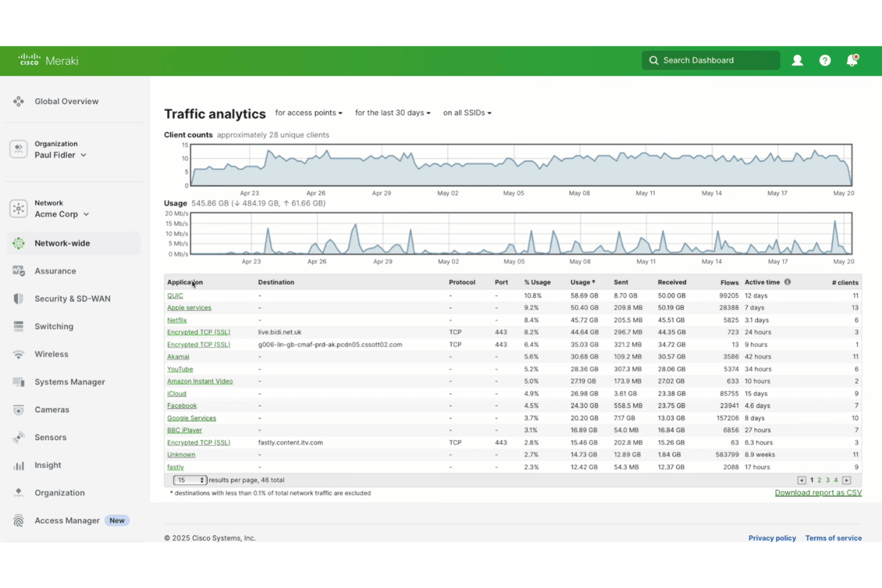This screenshot has width=882, height=588.
Task: Open the Akamai application link
Action: click(178, 357)
